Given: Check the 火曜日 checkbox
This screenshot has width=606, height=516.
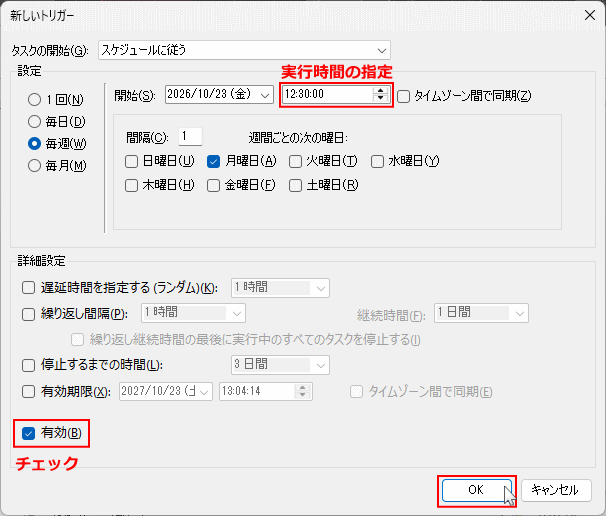Looking at the screenshot, I should click(x=295, y=162).
